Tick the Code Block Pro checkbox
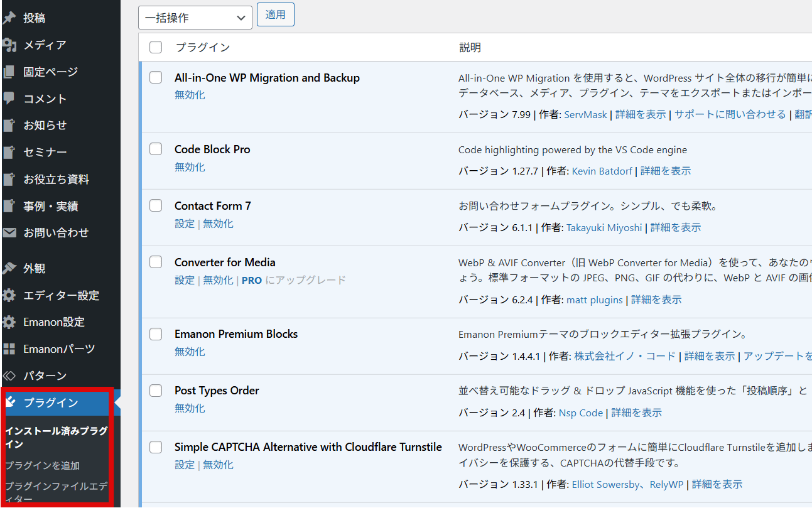 tap(156, 149)
